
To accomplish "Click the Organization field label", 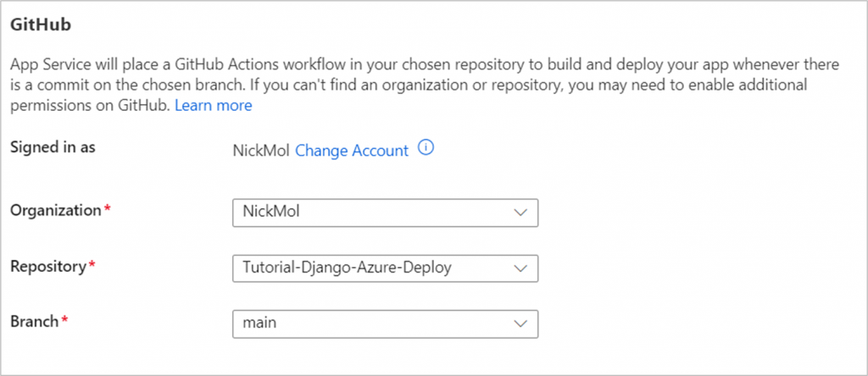I will pos(57,211).
